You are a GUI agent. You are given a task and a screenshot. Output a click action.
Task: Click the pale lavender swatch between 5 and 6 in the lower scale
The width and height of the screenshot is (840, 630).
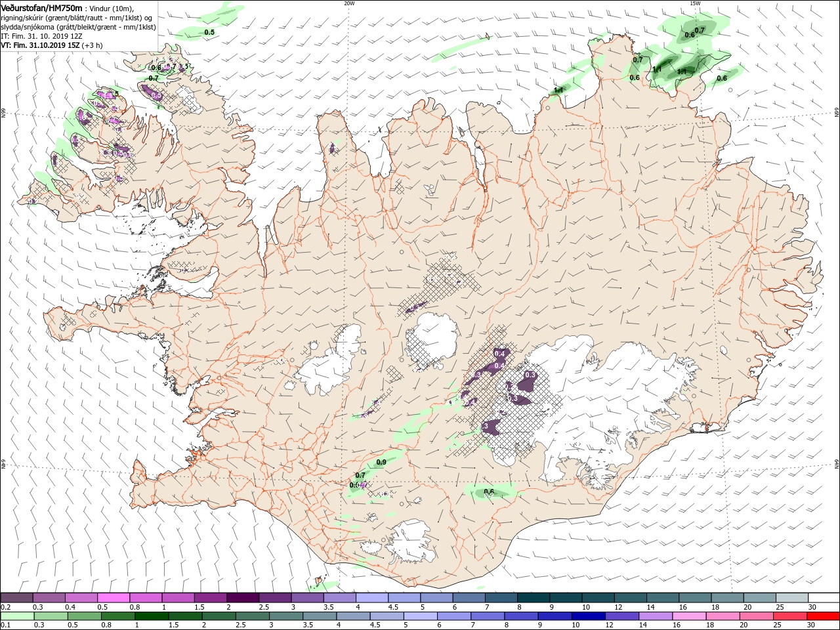(419, 616)
